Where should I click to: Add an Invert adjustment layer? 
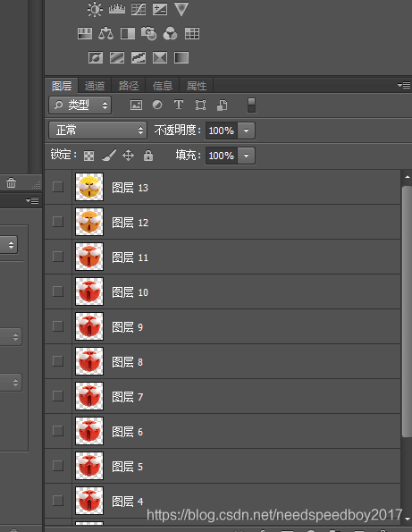pyautogui.click(x=96, y=58)
